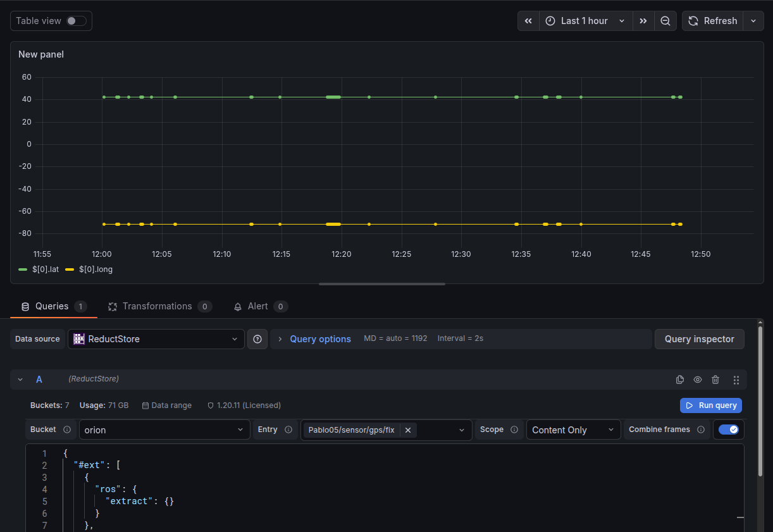Switch to the Transformations tab
The image size is (773, 532).
tap(159, 306)
